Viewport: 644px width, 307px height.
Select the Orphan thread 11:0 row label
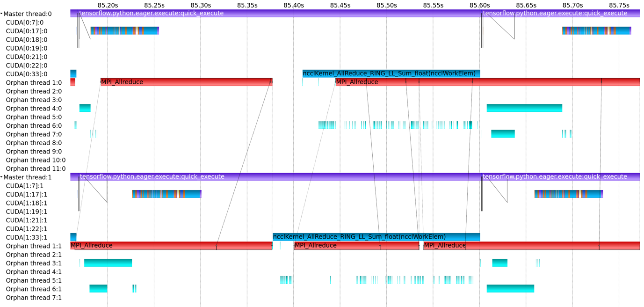point(36,169)
